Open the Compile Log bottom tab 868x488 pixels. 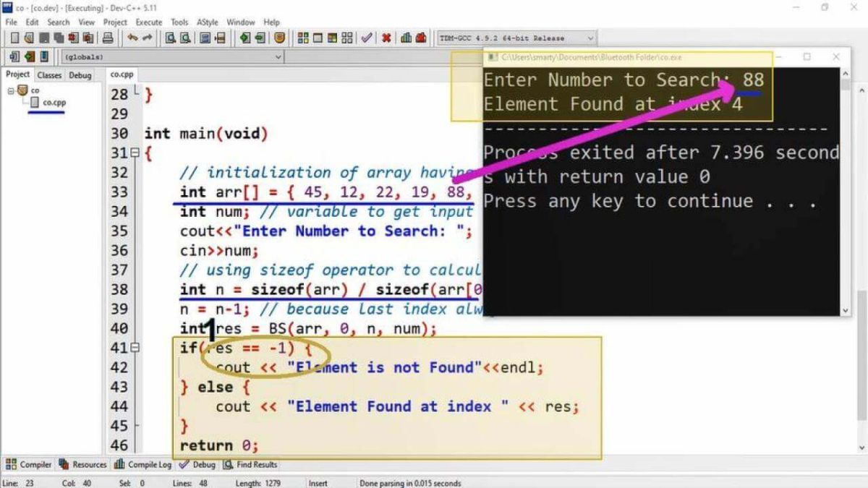click(x=144, y=465)
